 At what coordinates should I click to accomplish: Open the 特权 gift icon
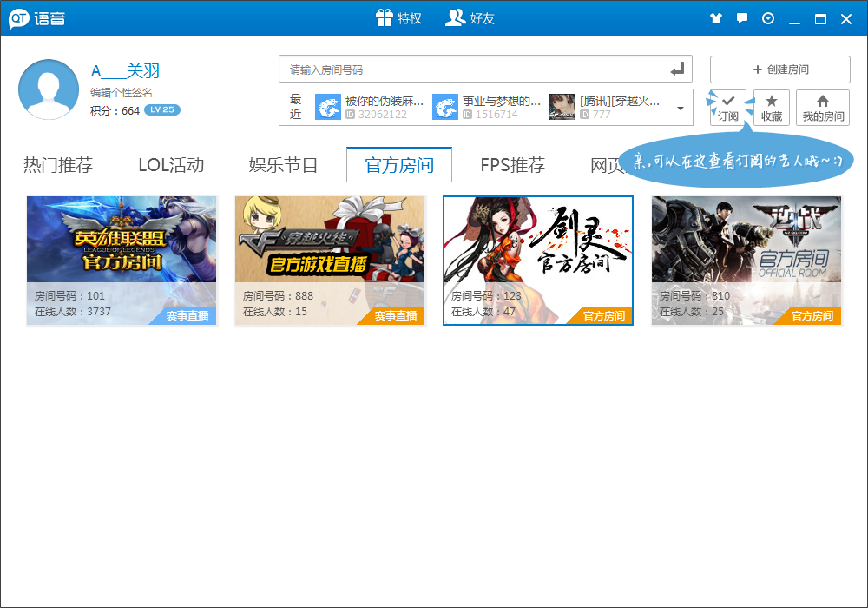(x=385, y=17)
